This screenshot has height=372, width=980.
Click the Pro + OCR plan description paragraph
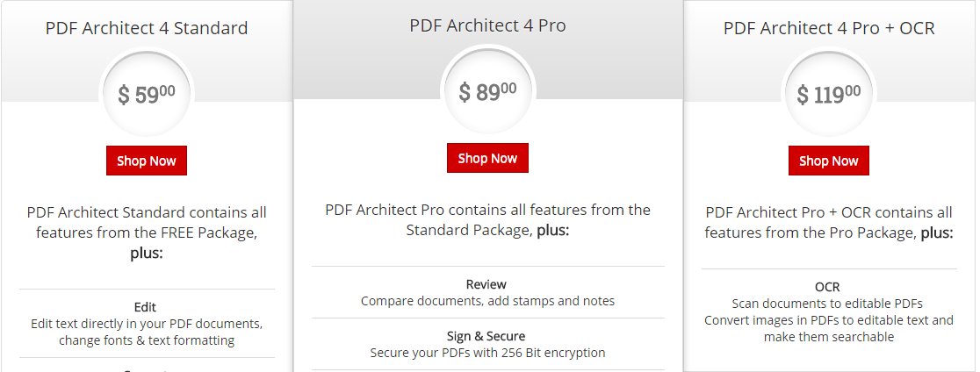pos(829,223)
